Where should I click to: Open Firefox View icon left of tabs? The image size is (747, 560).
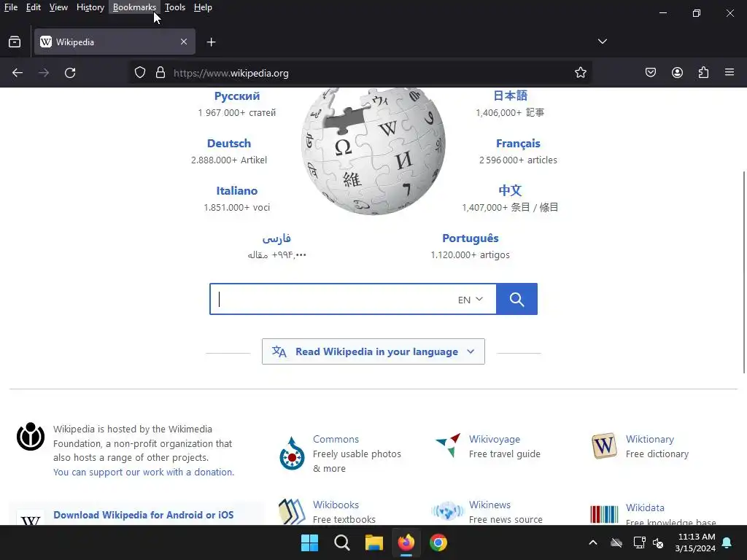[x=15, y=42]
